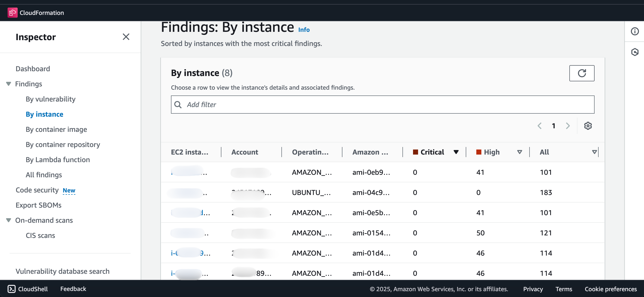
Task: Open Cookie preferences
Action: [x=611, y=289]
